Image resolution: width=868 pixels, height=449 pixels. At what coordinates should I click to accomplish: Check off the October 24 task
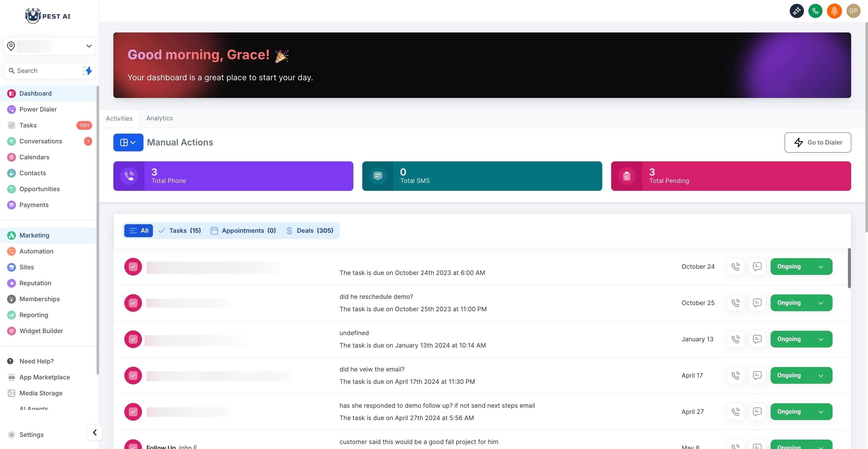[x=133, y=267]
